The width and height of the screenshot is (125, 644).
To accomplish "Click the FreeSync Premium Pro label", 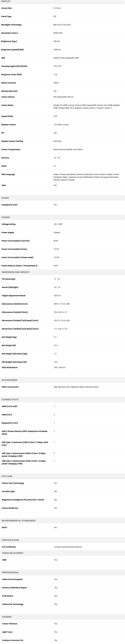I will coord(13,640).
